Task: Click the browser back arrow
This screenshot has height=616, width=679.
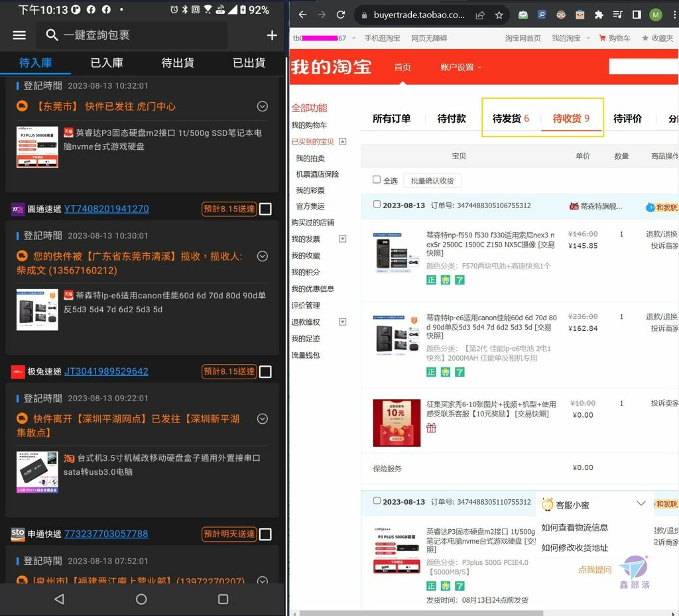Action: (302, 15)
